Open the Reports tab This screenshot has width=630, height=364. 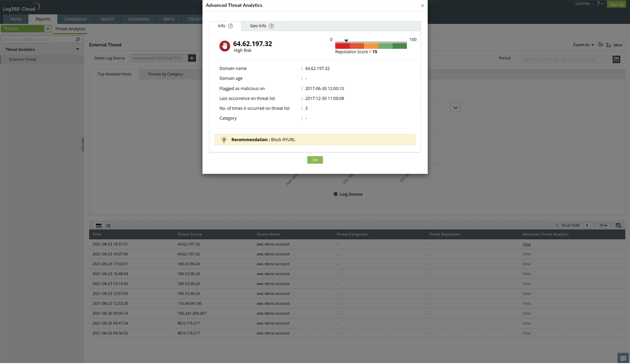pos(43,19)
